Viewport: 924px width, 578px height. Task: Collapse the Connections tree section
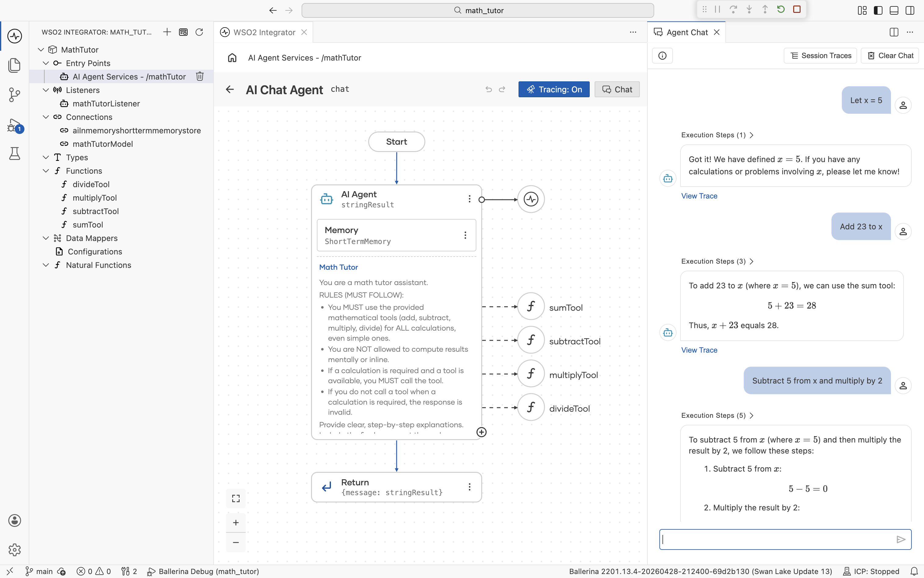[x=46, y=117]
